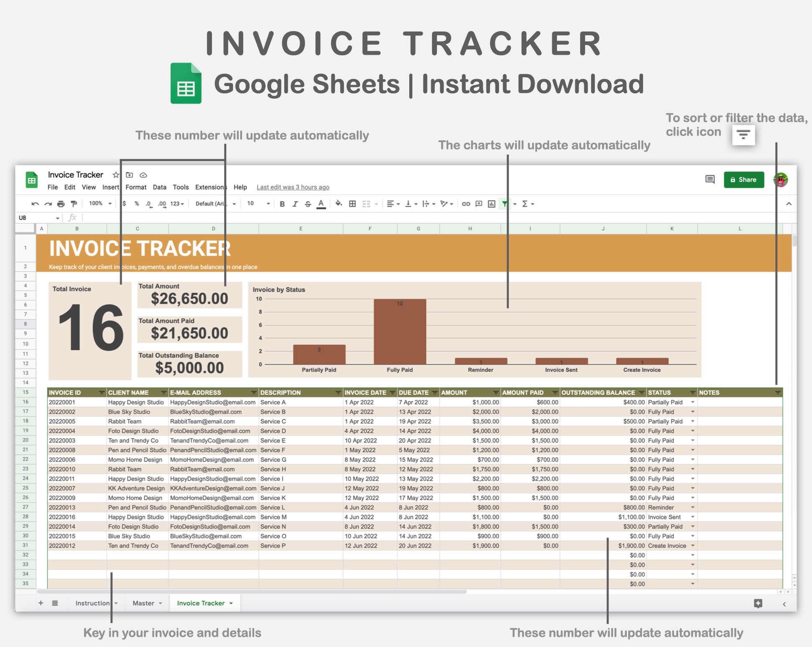Open the Borders tool

click(x=353, y=204)
